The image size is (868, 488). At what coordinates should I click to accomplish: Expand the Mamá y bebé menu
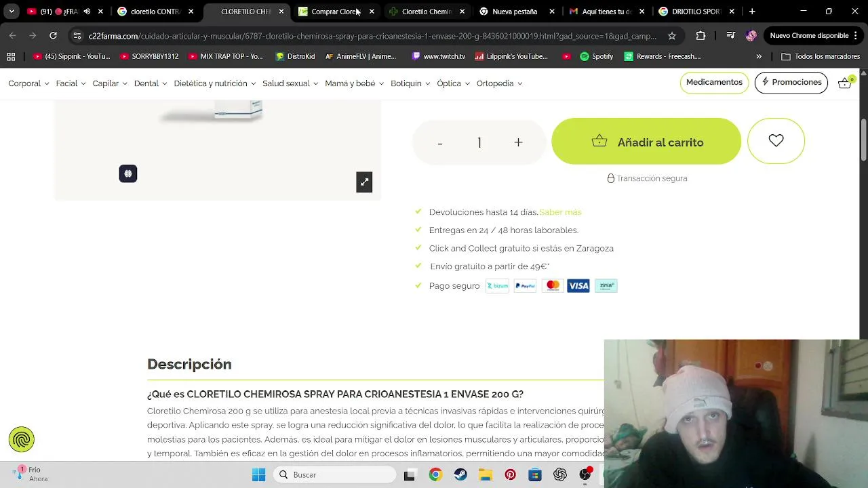pyautogui.click(x=355, y=83)
